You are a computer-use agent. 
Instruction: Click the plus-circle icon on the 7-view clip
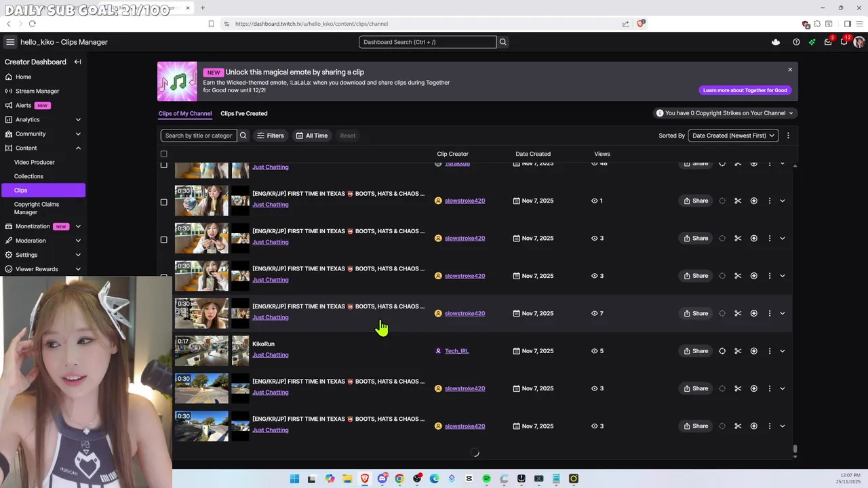[x=753, y=313]
